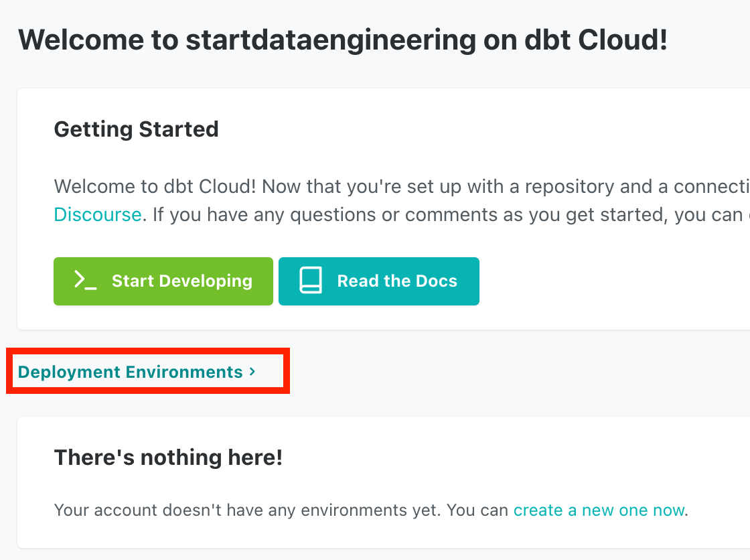Click the terminal prompt icon on Start Developing

click(86, 281)
